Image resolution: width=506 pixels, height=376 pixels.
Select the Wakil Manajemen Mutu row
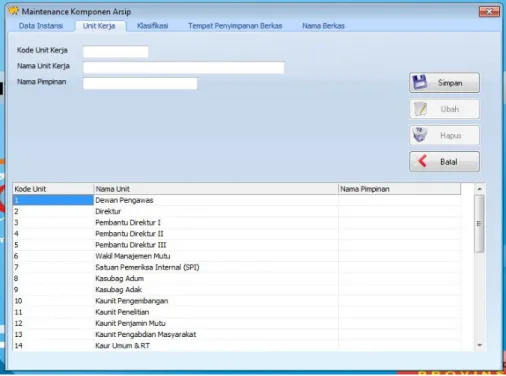237,256
